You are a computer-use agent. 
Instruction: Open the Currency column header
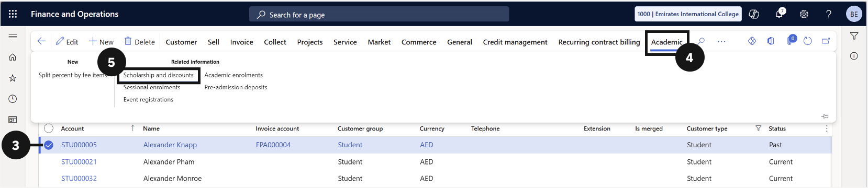point(432,128)
